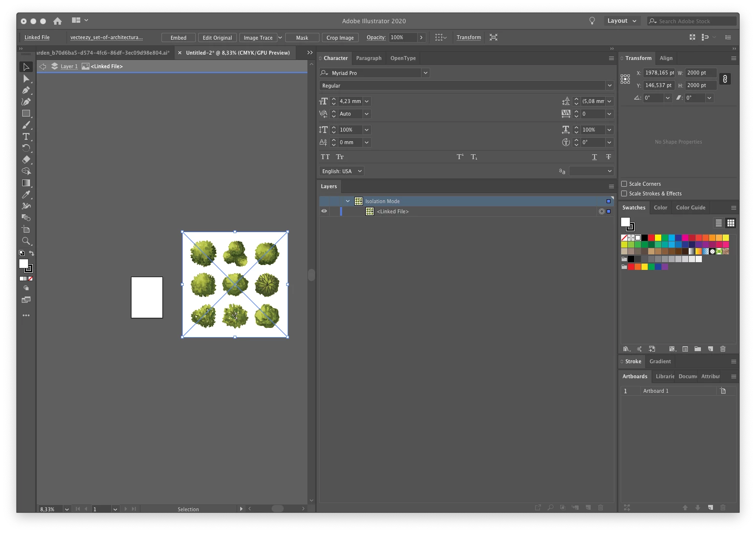Screen dimensions: 756x533
Task: Click the Home icon
Action: (58, 21)
